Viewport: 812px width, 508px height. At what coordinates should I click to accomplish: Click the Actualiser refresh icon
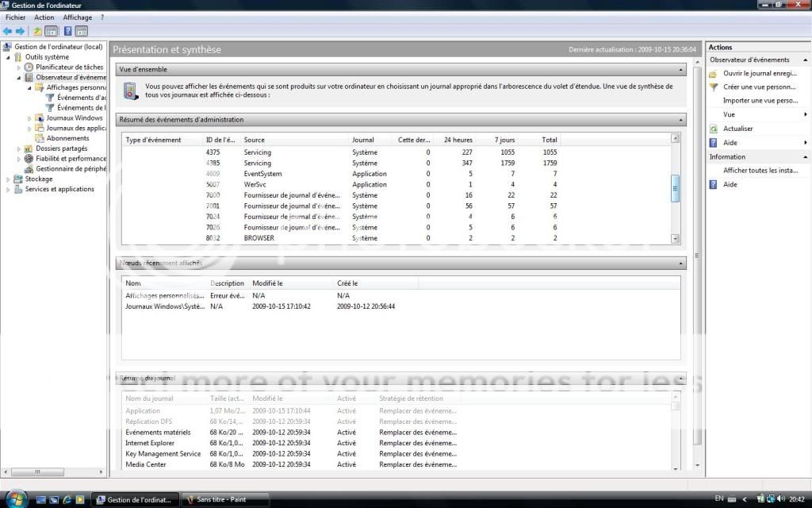[714, 129]
